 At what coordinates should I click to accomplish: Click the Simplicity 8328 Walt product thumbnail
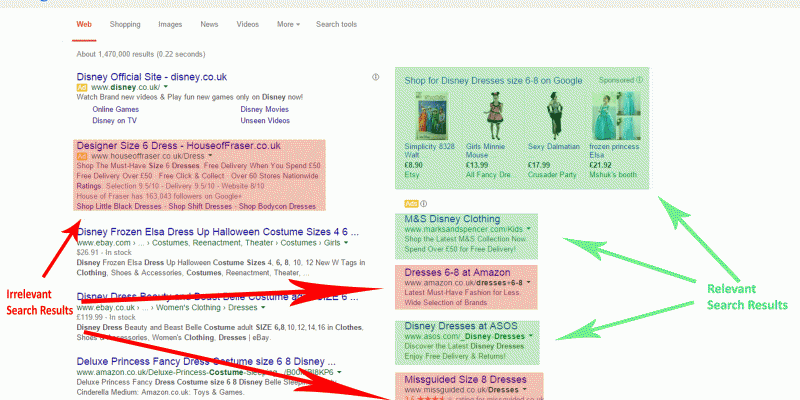(432, 116)
